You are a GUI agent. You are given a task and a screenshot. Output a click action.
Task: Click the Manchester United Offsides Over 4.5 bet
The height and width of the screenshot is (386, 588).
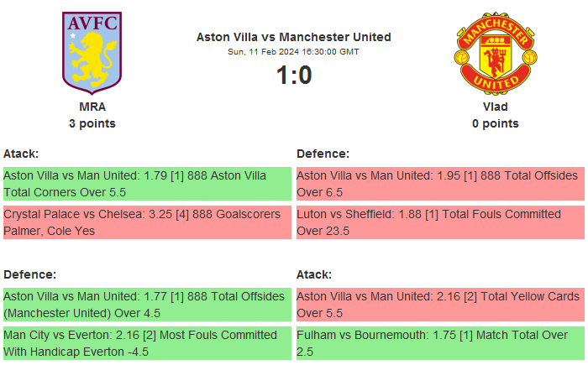pyautogui.click(x=147, y=305)
